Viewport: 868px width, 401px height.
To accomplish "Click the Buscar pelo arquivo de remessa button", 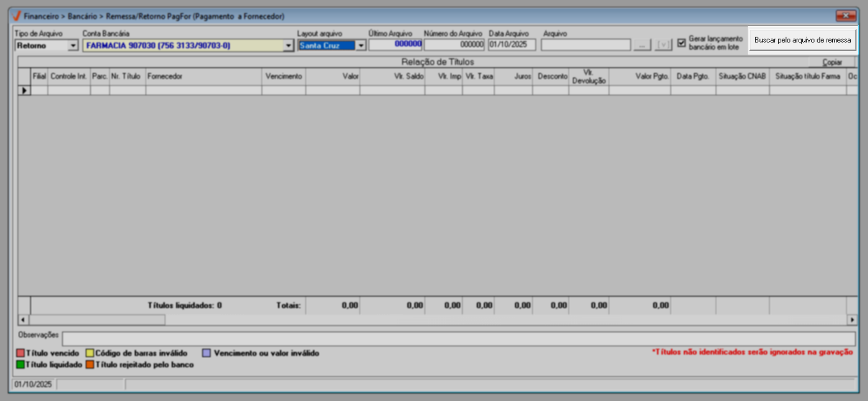I will (x=802, y=40).
